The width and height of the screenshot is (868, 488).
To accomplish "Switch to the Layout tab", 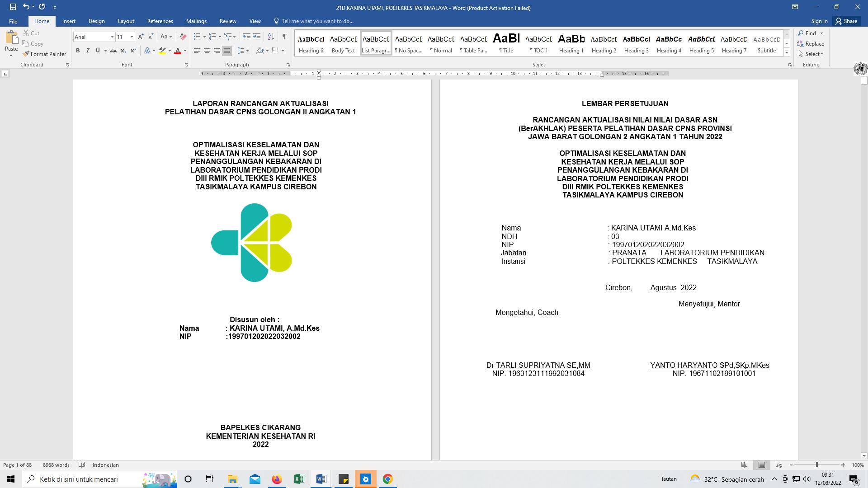I will point(126,21).
